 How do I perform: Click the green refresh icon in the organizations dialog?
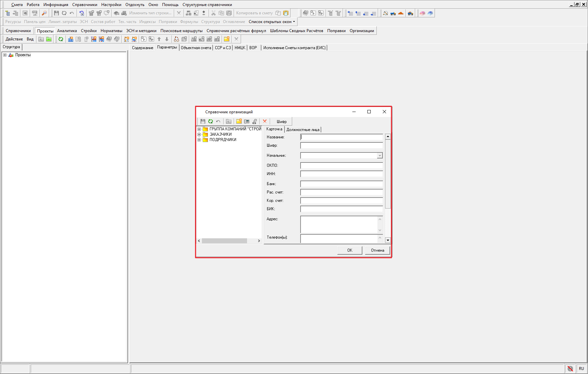click(211, 121)
